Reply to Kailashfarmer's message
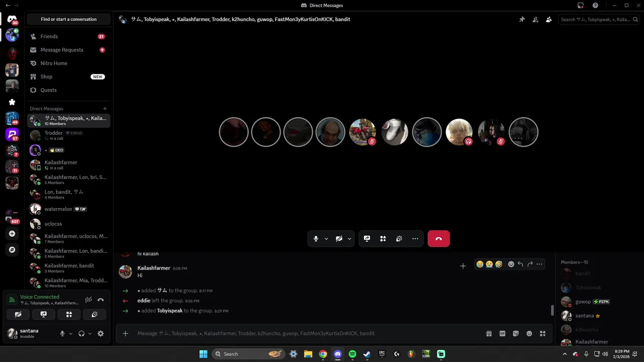 coord(520,264)
